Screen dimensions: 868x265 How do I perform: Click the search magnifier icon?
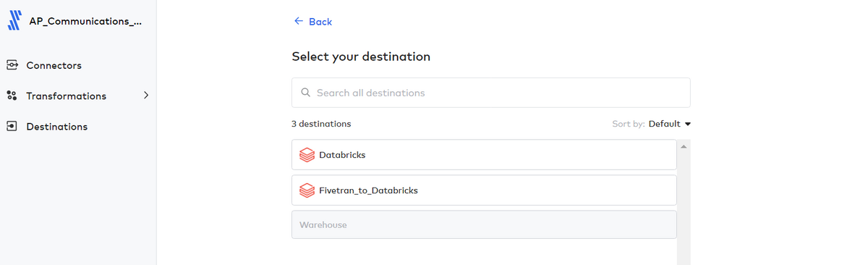305,93
